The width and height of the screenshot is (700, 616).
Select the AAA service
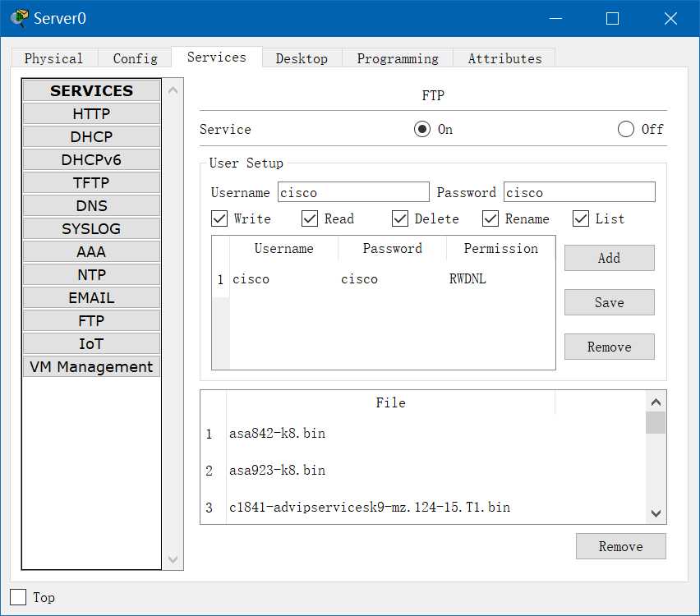click(x=91, y=252)
